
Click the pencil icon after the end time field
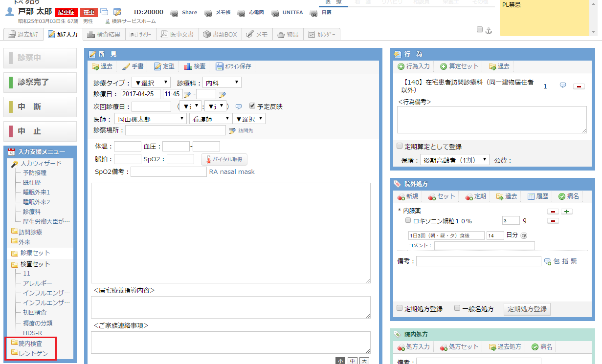222,94
